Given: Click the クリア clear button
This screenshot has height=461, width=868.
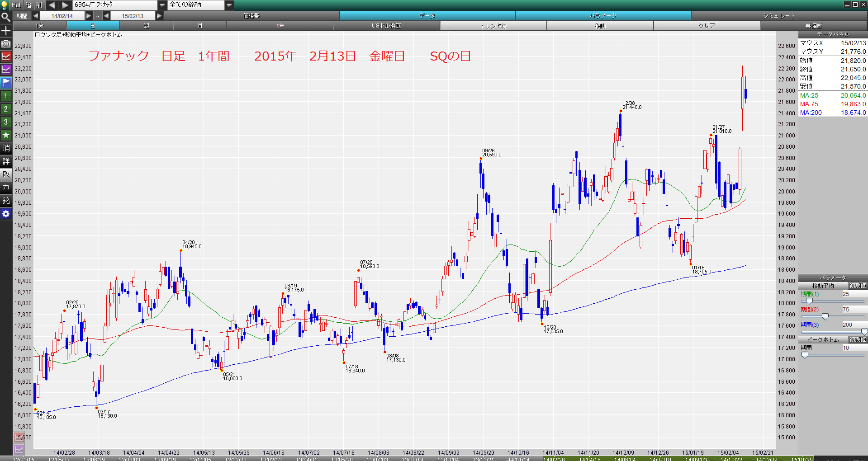Looking at the screenshot, I should (x=707, y=26).
